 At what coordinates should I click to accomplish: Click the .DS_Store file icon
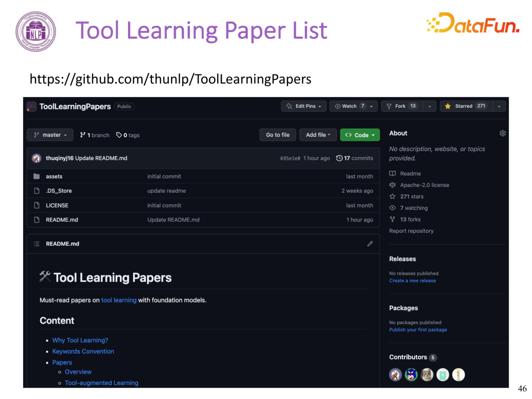point(36,191)
